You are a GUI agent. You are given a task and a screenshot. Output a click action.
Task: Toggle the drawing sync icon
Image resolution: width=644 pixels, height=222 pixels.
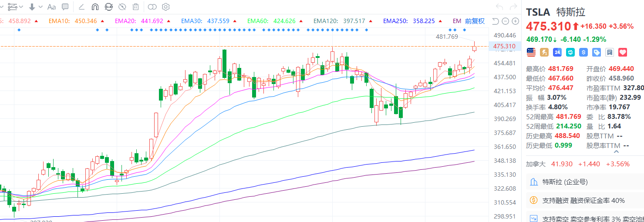[x=108, y=7]
